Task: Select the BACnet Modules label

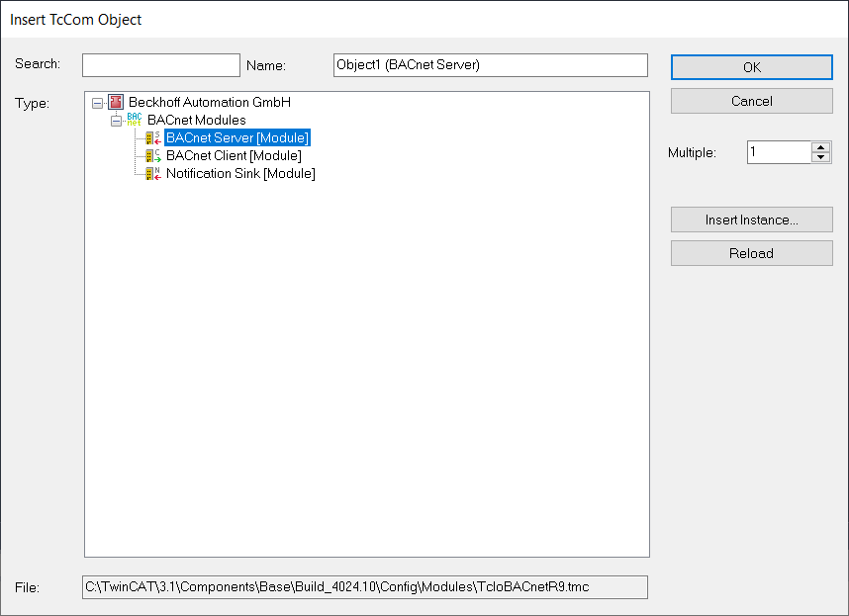Action: point(197,120)
